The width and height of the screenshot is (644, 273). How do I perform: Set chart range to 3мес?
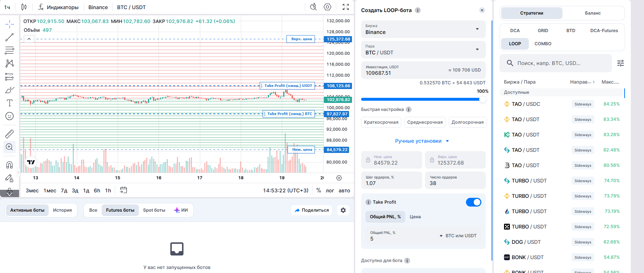click(x=32, y=191)
